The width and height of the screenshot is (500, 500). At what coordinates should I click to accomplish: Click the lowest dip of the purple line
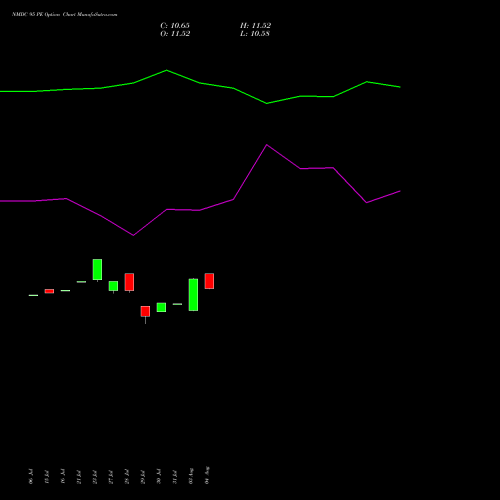coord(133,235)
